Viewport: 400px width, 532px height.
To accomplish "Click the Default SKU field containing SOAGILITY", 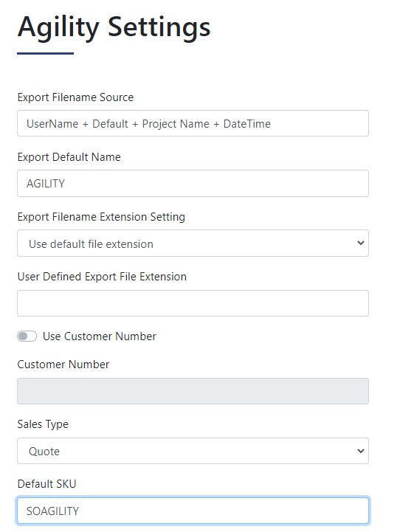I will pyautogui.click(x=193, y=511).
